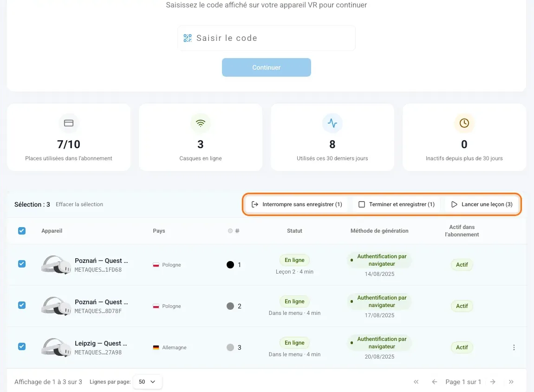Click Authentification par navigateur badge dated 20/08/2025
Viewport: 534px width, 392px height.
[x=379, y=343]
